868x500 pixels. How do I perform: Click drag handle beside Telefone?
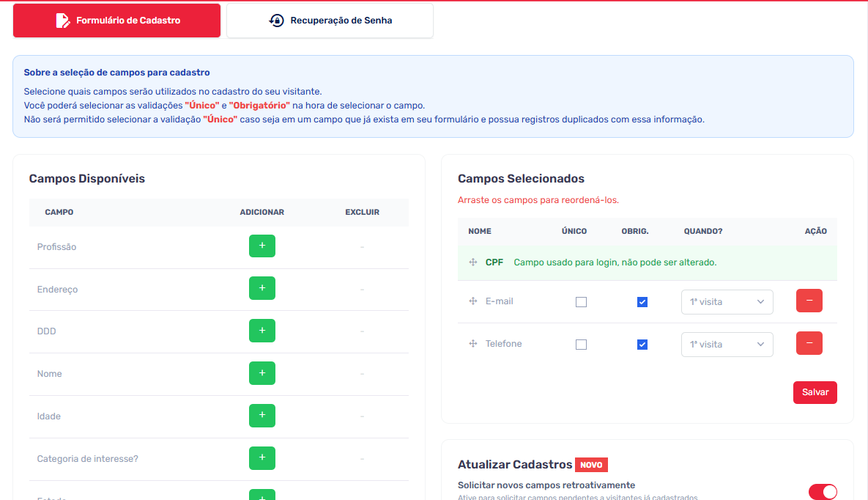tap(473, 344)
